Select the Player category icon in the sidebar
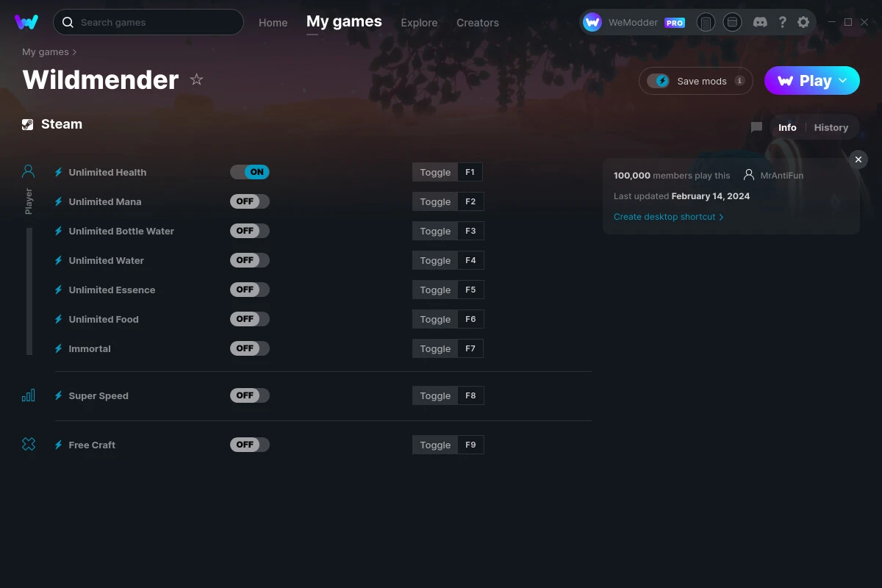The width and height of the screenshot is (882, 588). click(28, 171)
